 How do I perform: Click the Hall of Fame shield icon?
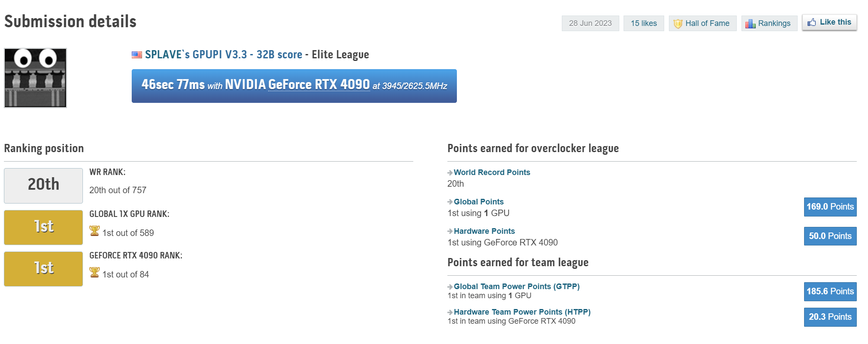click(x=678, y=24)
